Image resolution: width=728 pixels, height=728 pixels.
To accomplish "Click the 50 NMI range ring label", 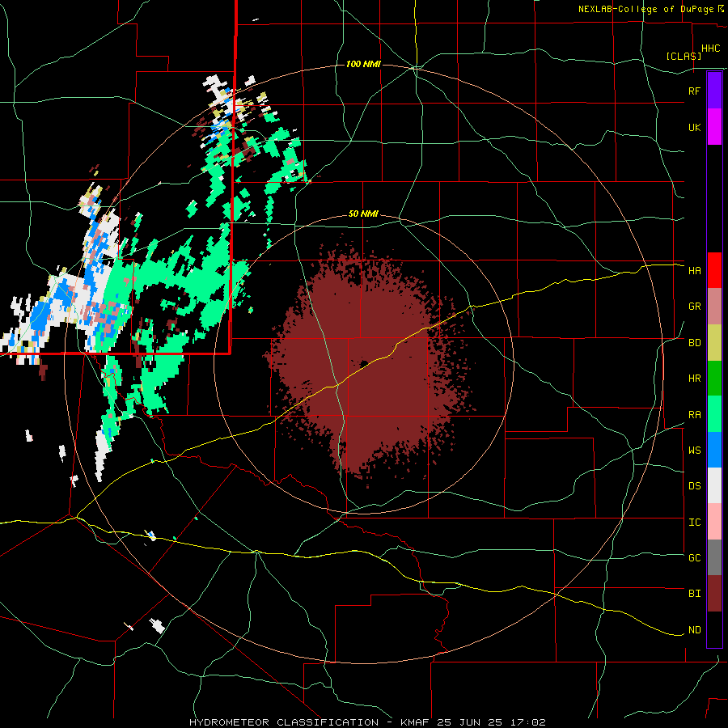I will tap(363, 214).
